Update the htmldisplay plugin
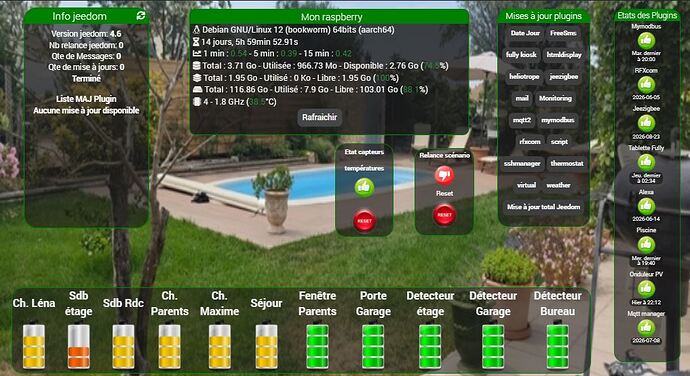 point(564,55)
